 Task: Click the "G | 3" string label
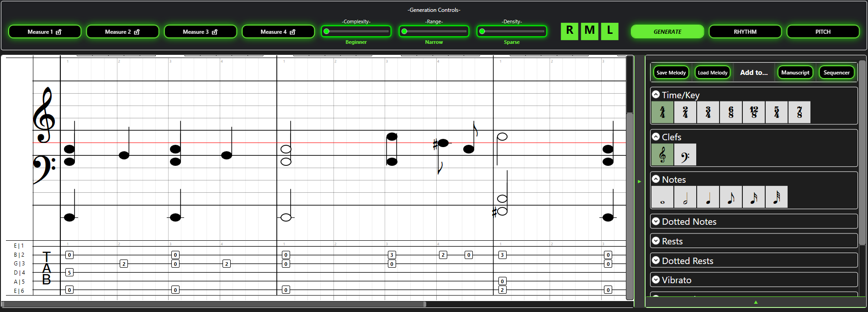(19, 264)
